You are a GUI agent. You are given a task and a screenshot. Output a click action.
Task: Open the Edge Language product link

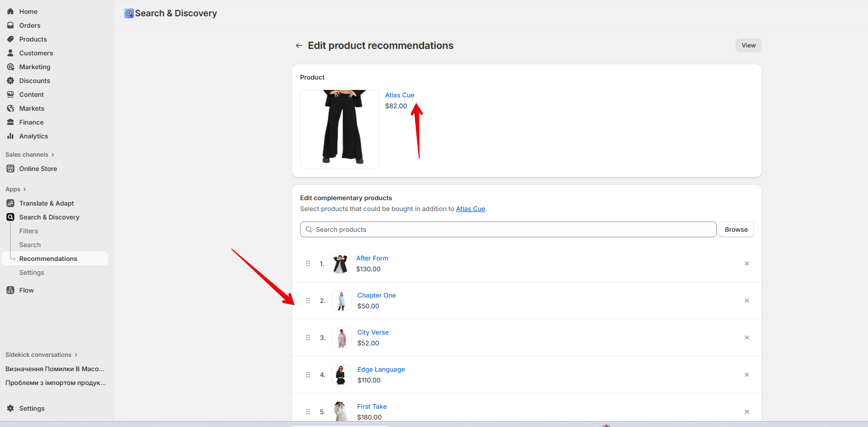381,369
